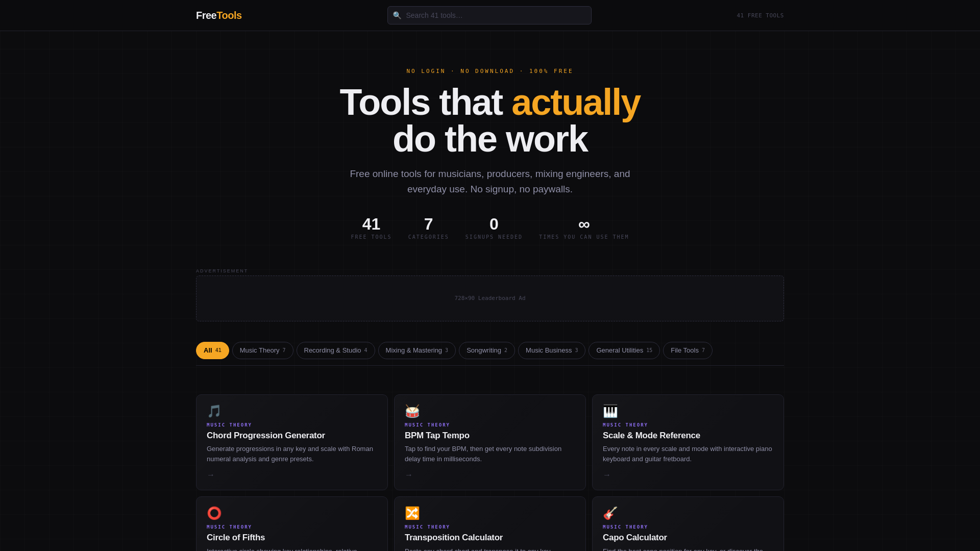Click the Capo Calculator guitar icon

(610, 513)
